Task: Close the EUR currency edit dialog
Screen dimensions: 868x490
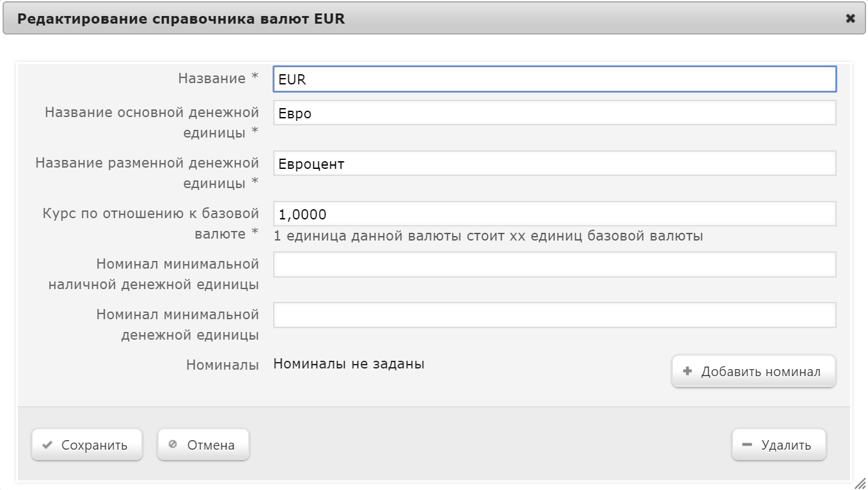Action: tap(850, 19)
